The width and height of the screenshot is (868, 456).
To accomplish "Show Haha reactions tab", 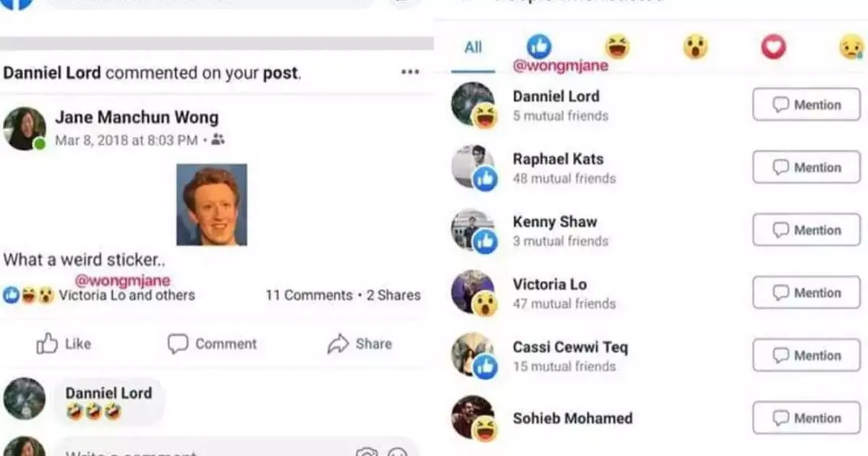I will (617, 48).
